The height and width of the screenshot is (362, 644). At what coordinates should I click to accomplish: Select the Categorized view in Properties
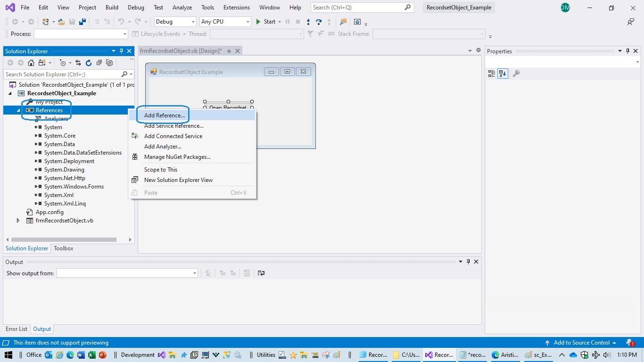point(491,74)
